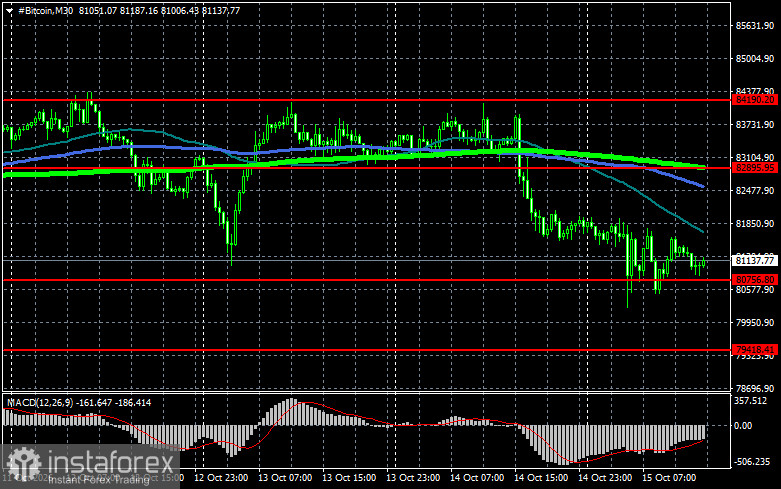Click the 15 Oct 07:00 time label
Image resolution: width=781 pixels, height=489 pixels.
click(669, 478)
